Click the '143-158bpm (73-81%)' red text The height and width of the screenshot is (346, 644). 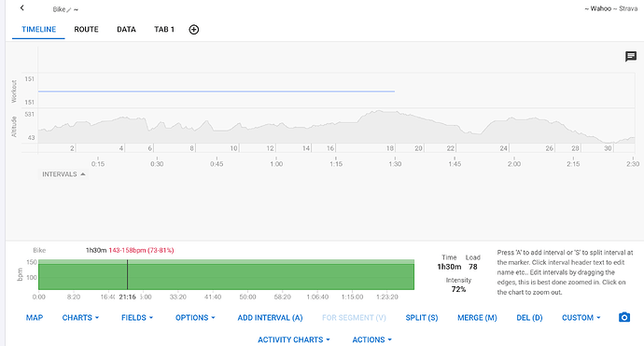click(x=141, y=250)
